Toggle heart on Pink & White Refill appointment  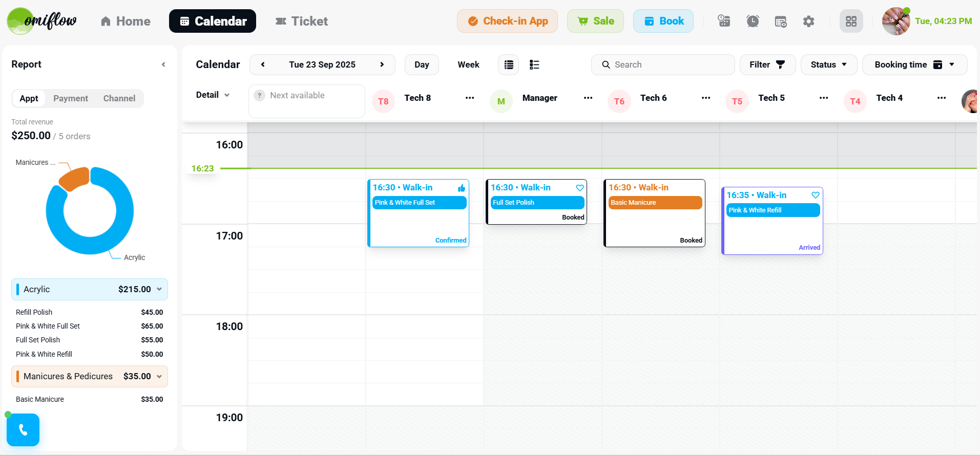pyautogui.click(x=815, y=195)
